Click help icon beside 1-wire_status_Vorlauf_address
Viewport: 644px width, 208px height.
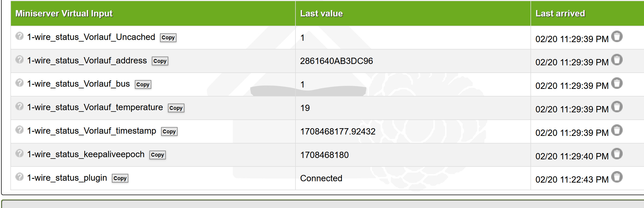(19, 59)
